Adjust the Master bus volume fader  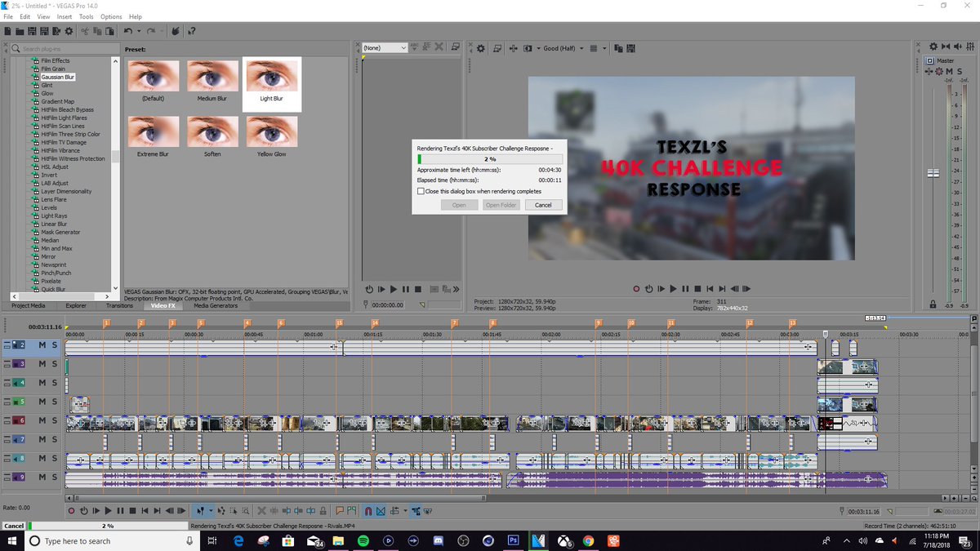[x=932, y=174]
